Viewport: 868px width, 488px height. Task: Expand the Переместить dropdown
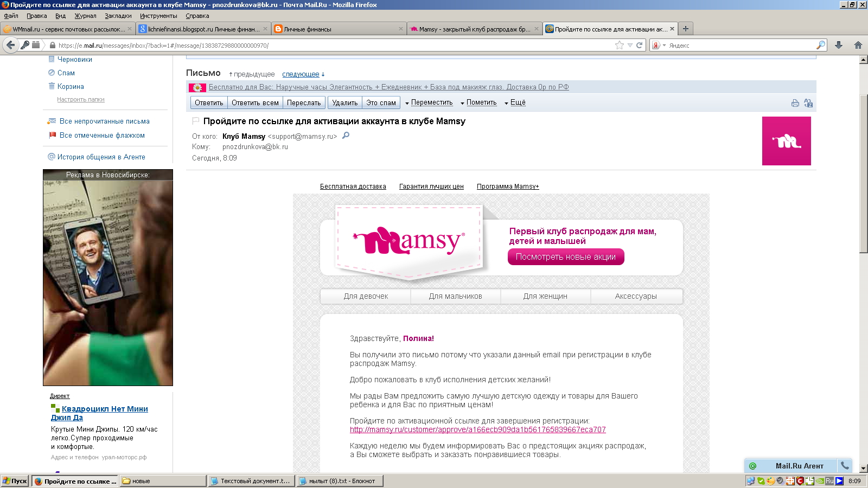[429, 102]
